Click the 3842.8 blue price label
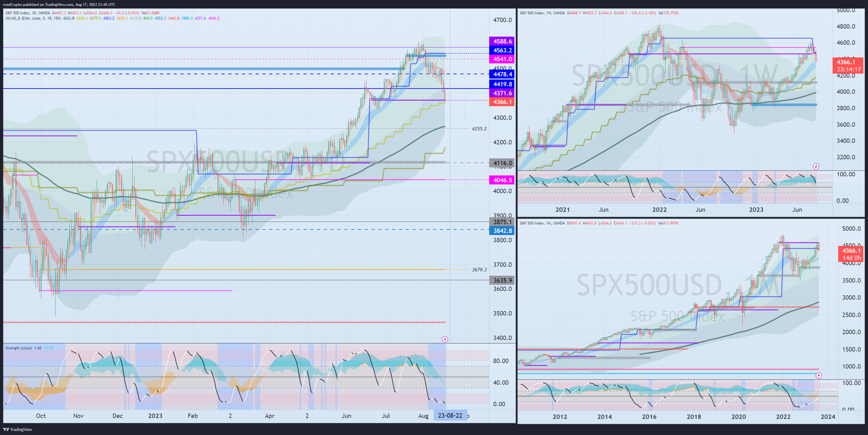 click(502, 231)
